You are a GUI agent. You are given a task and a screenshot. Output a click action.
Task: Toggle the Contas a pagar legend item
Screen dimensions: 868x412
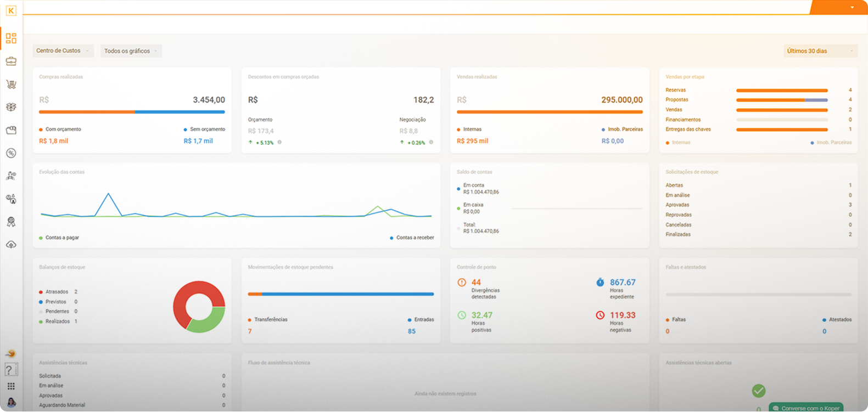coord(59,238)
